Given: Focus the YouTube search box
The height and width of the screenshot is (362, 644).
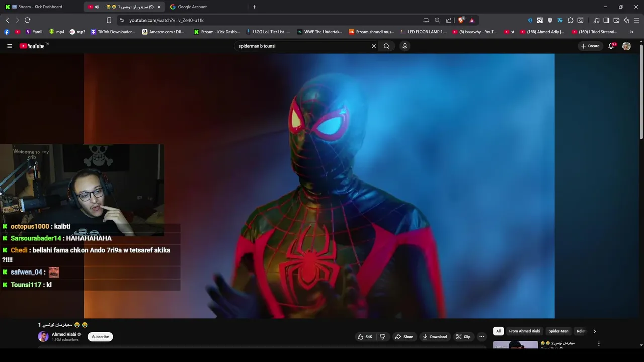Looking at the screenshot, I should pyautogui.click(x=303, y=46).
